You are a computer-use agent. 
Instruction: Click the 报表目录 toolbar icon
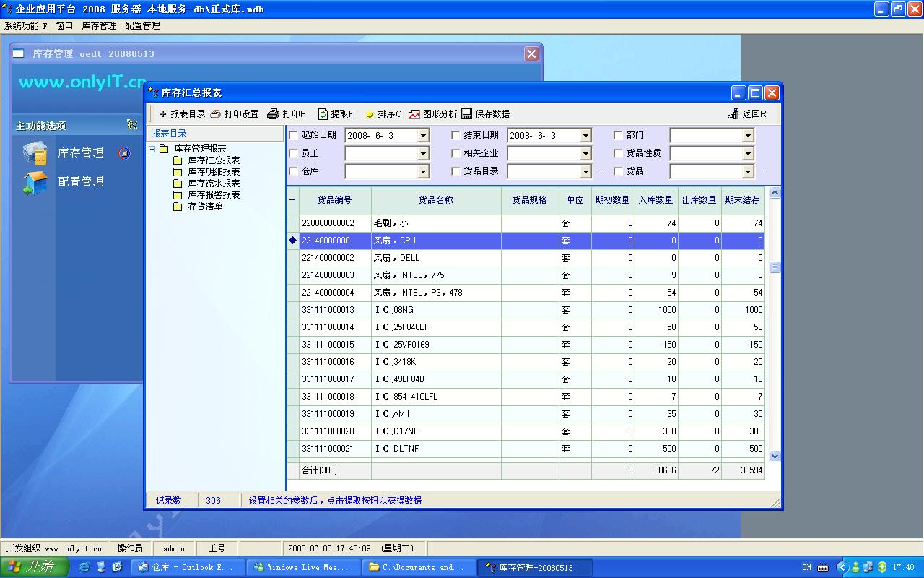point(163,114)
